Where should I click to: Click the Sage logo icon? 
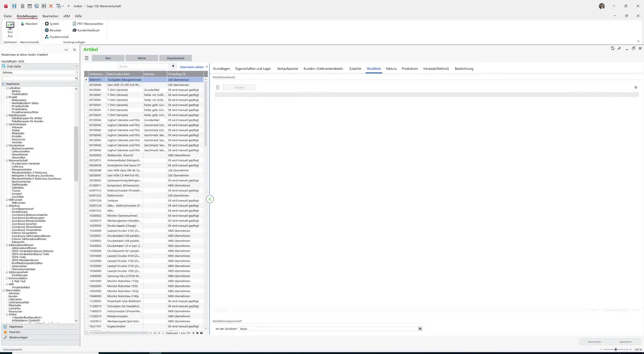tap(5, 6)
